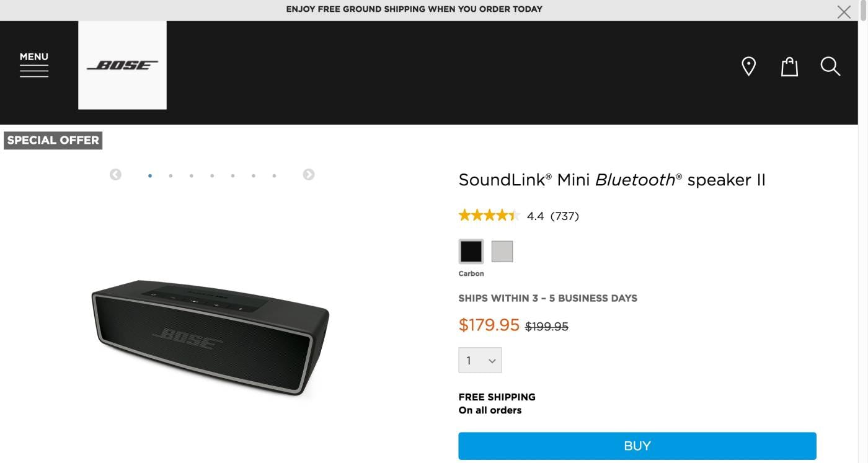Dismiss the free shipping banner
This screenshot has height=463, width=868.
point(844,12)
